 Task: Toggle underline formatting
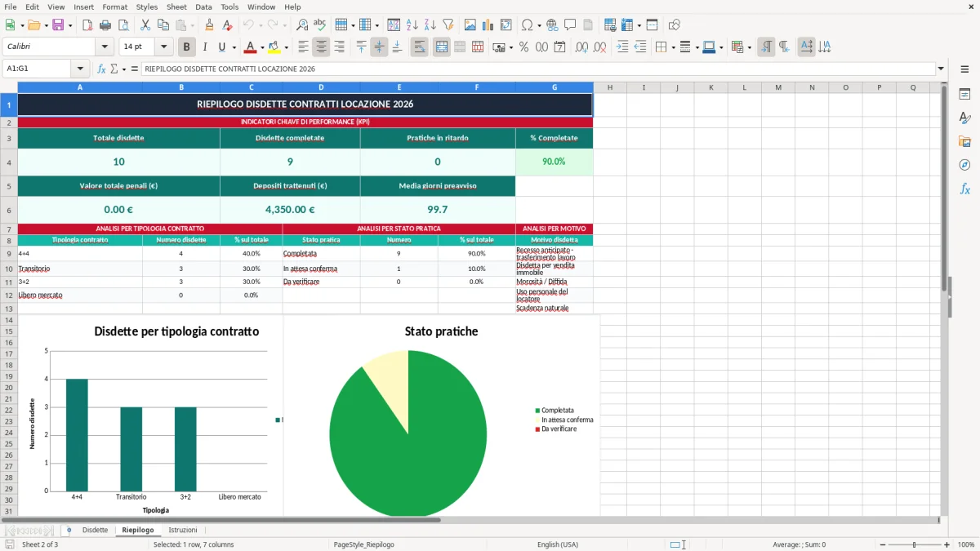(222, 47)
